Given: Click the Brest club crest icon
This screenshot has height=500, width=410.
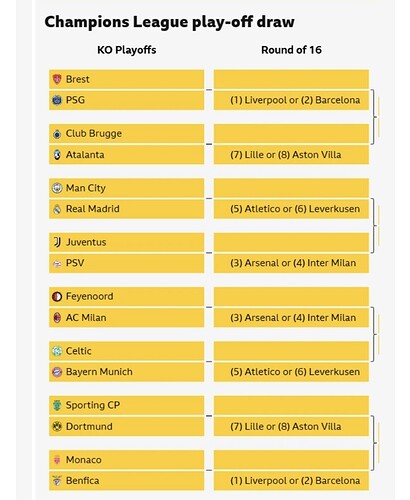Looking at the screenshot, I should click(x=57, y=79).
